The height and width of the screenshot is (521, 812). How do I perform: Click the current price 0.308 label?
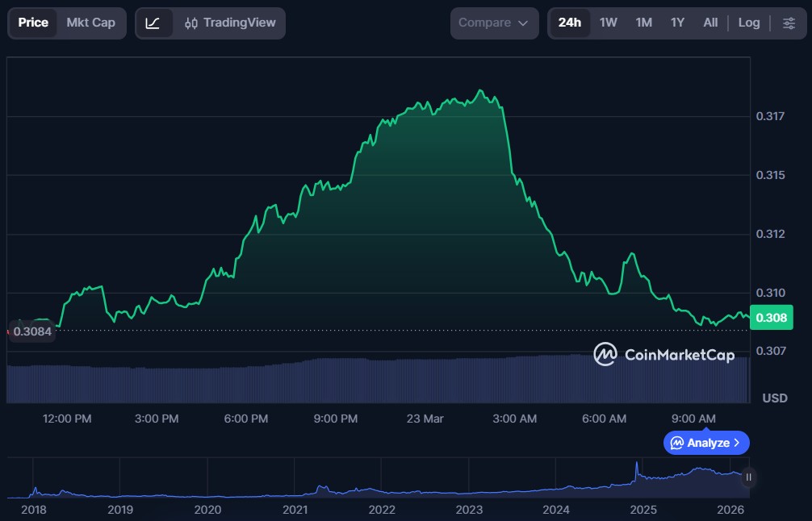click(x=771, y=318)
